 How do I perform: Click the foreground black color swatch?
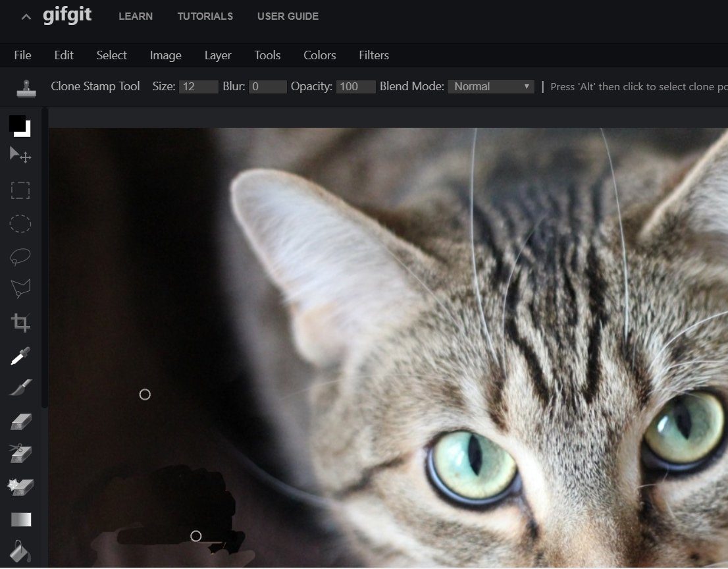point(16,123)
